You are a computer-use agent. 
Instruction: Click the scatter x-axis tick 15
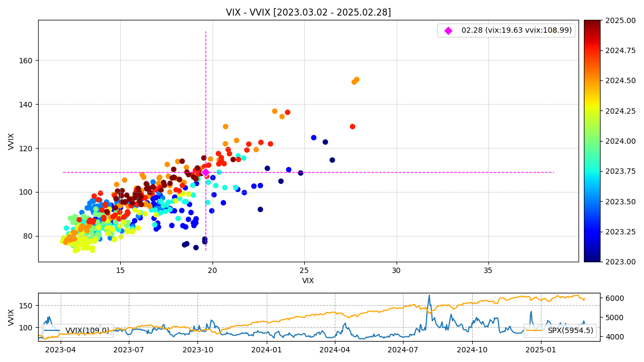[120, 271]
